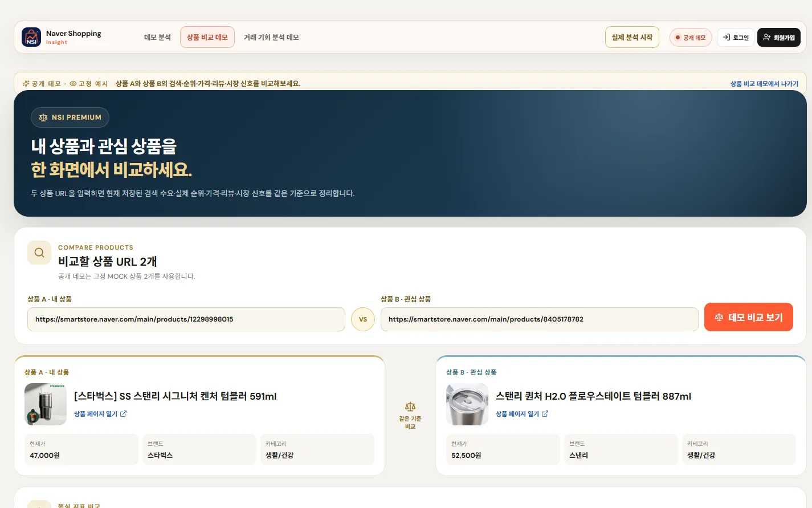Switch to 거래 기회 분석 데모 tab
This screenshot has height=508, width=812.
click(271, 37)
